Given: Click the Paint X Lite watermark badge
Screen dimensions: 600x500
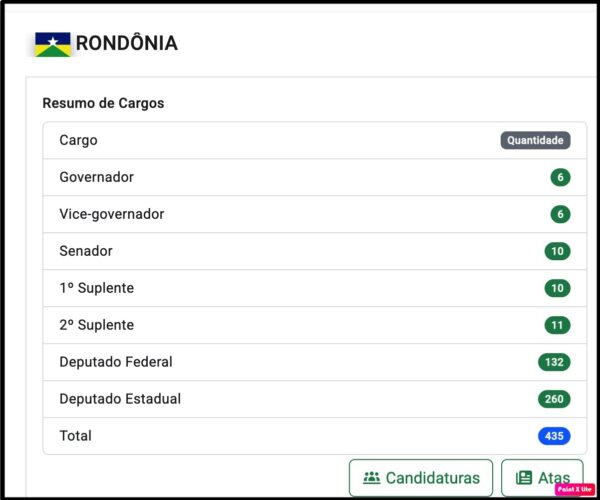Looking at the screenshot, I should click(x=575, y=489).
